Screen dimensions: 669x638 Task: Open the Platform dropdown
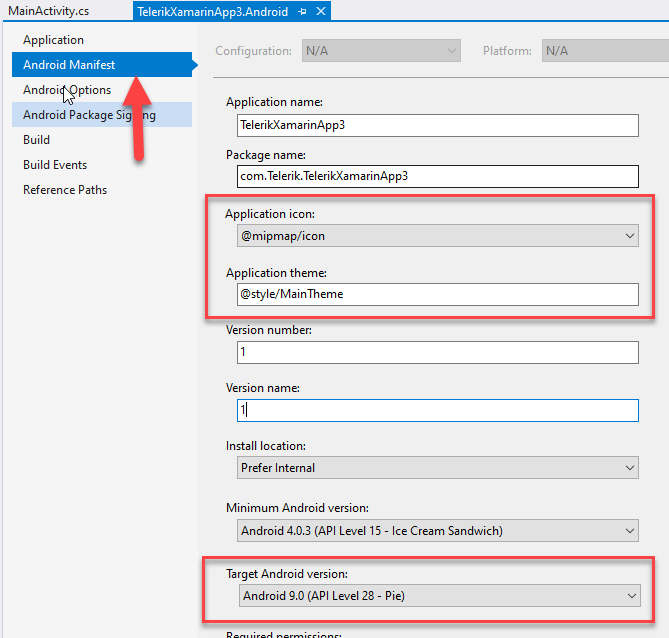pos(605,51)
